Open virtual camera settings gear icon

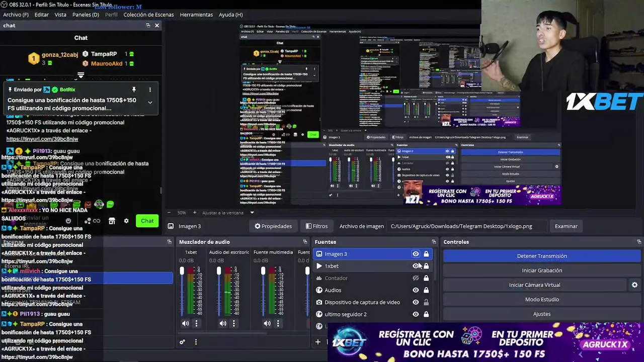click(x=634, y=285)
